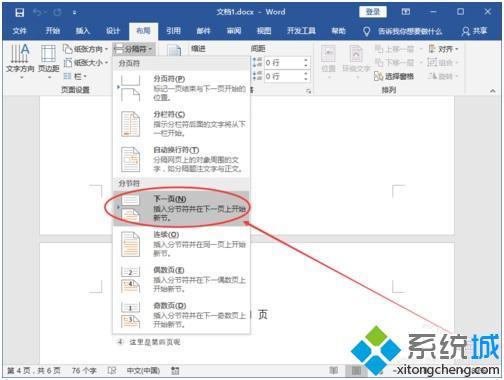The width and height of the screenshot is (504, 380).
Task: Open the 文件 tab
Action: point(20,31)
